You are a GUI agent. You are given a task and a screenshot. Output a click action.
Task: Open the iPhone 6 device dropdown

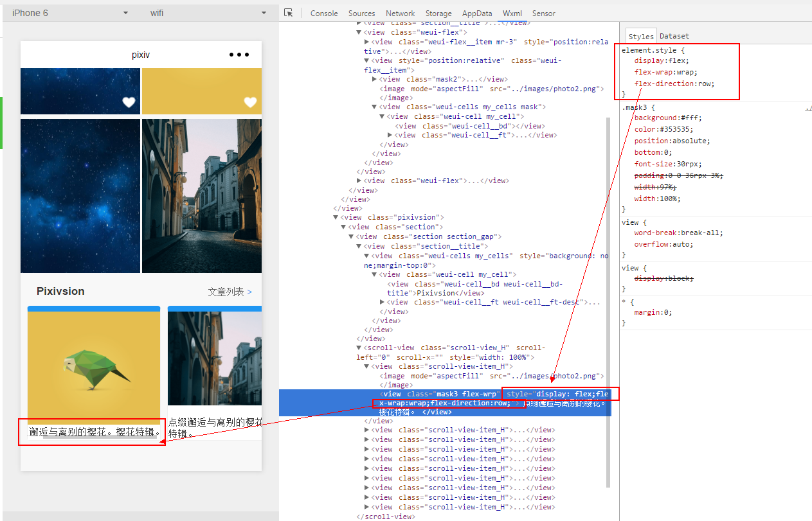pyautogui.click(x=70, y=13)
